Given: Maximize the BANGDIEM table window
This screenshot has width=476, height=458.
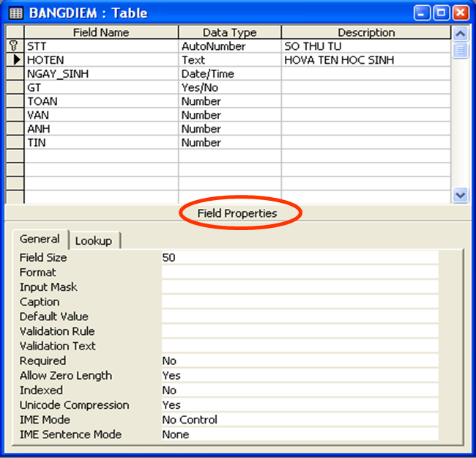Looking at the screenshot, I should coord(441,13).
